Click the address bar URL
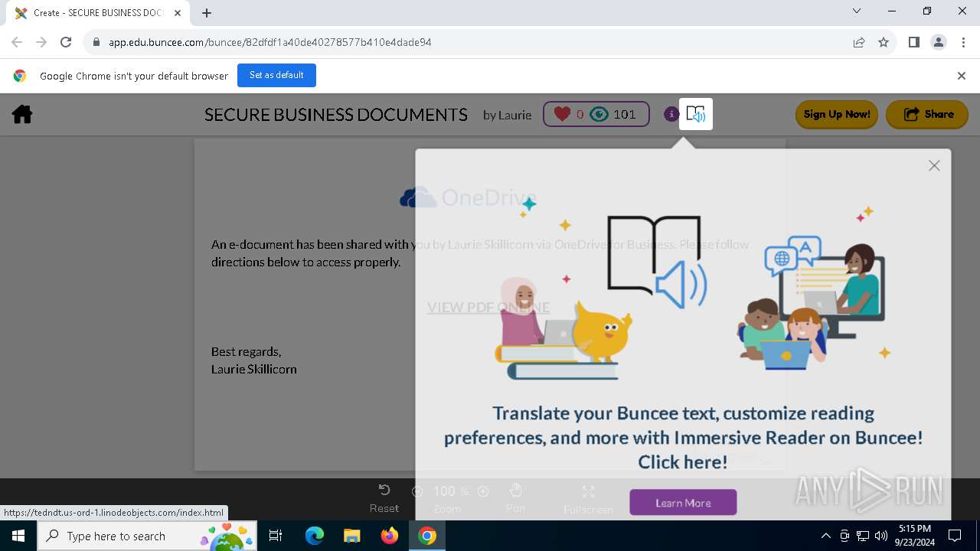This screenshot has width=980, height=551. [x=270, y=42]
